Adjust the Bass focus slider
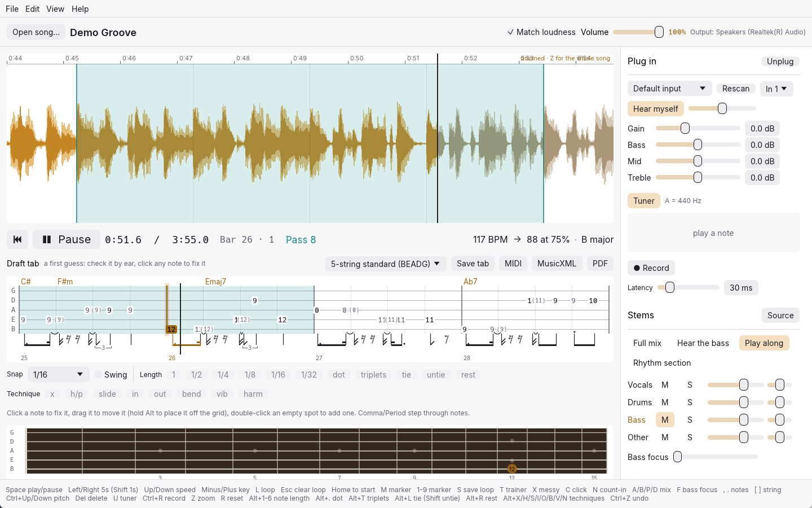This screenshot has height=508, width=812. [715, 457]
